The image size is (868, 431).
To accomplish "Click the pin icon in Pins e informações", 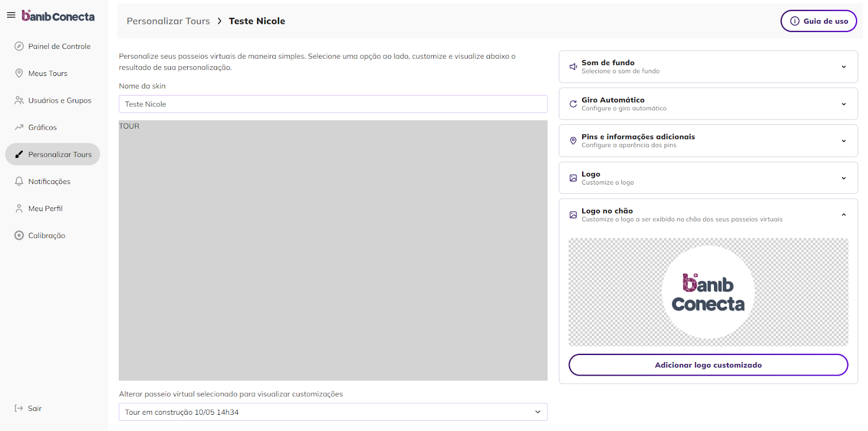I will pos(573,141).
